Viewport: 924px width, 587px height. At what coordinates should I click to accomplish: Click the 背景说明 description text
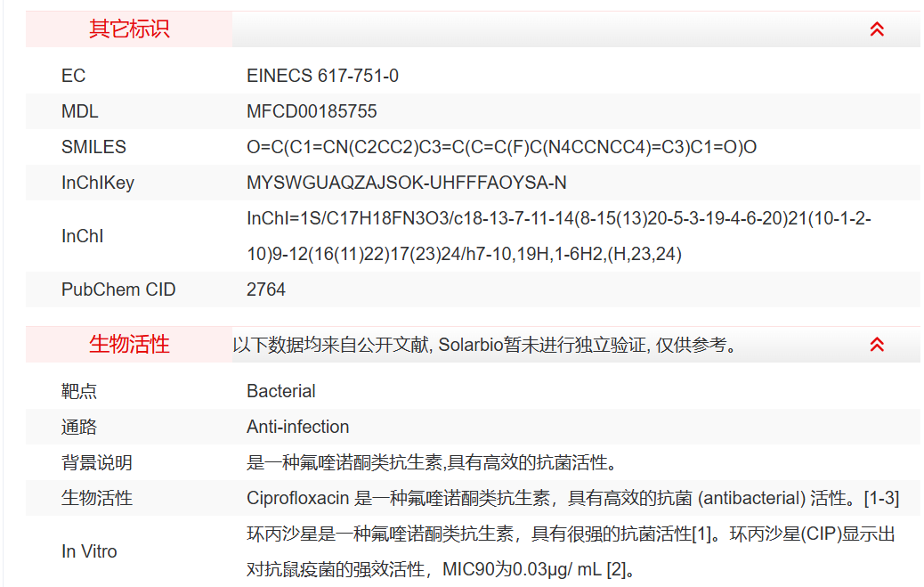(x=432, y=462)
